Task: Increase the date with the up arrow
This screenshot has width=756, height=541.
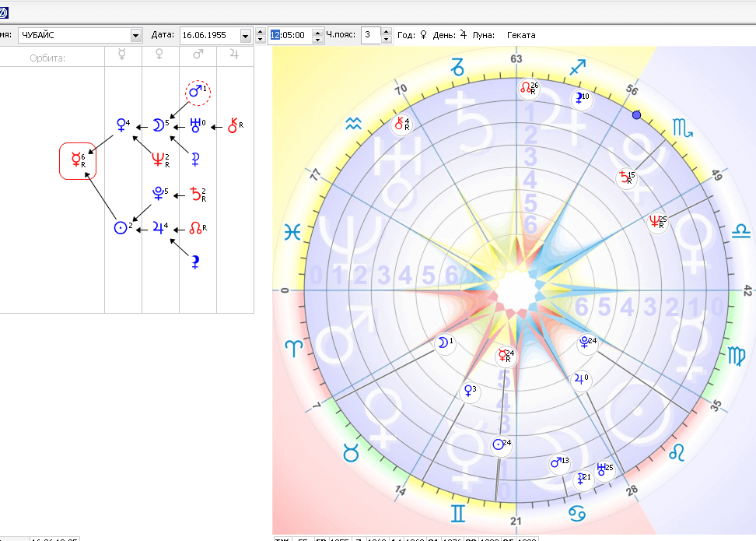Action: coord(261,31)
